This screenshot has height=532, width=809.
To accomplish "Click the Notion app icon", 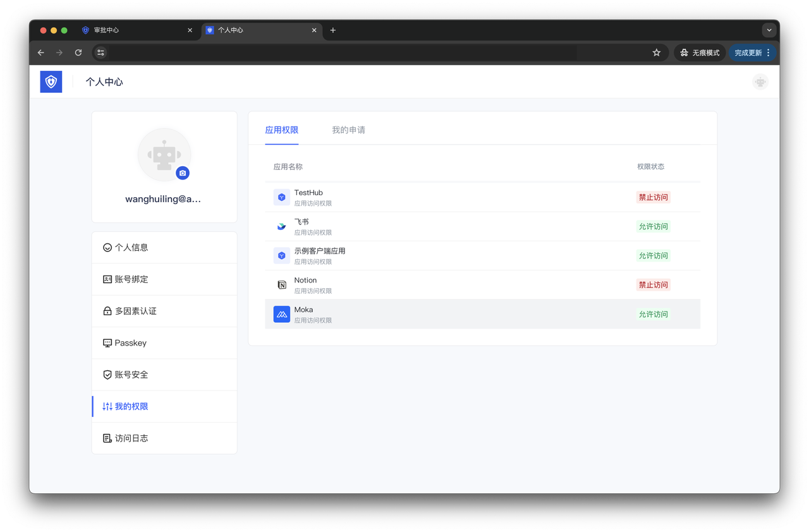I will pos(281,285).
